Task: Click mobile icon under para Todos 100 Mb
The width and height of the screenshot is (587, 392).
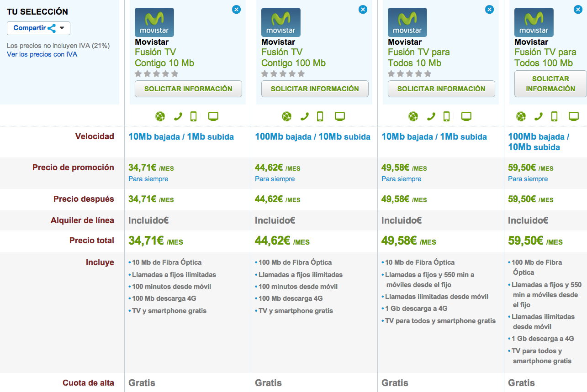Action: point(554,116)
